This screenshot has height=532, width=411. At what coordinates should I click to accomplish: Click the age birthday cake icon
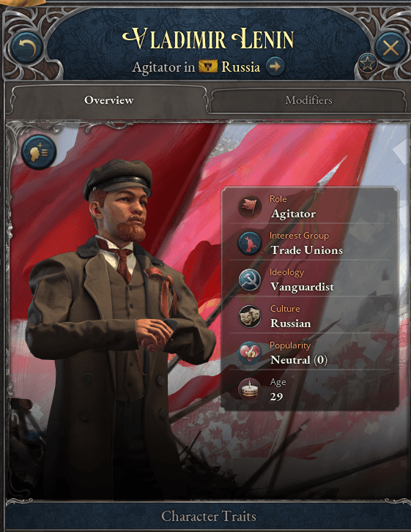(x=249, y=389)
